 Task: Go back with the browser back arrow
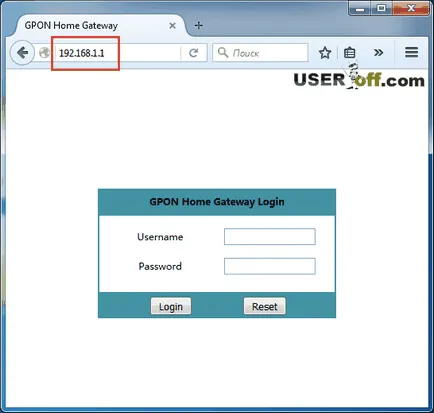point(22,53)
